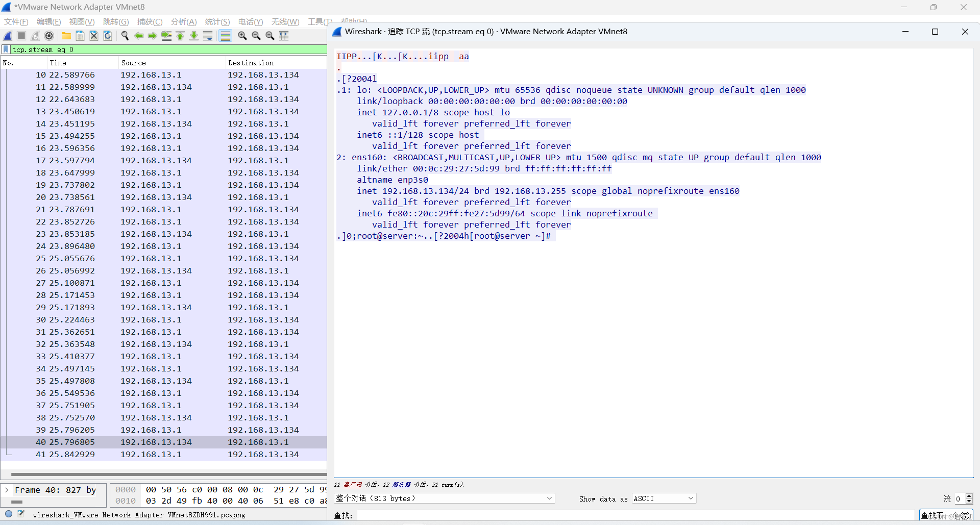Open the Show data as ASCII dropdown
The width and height of the screenshot is (980, 525).
click(x=664, y=498)
